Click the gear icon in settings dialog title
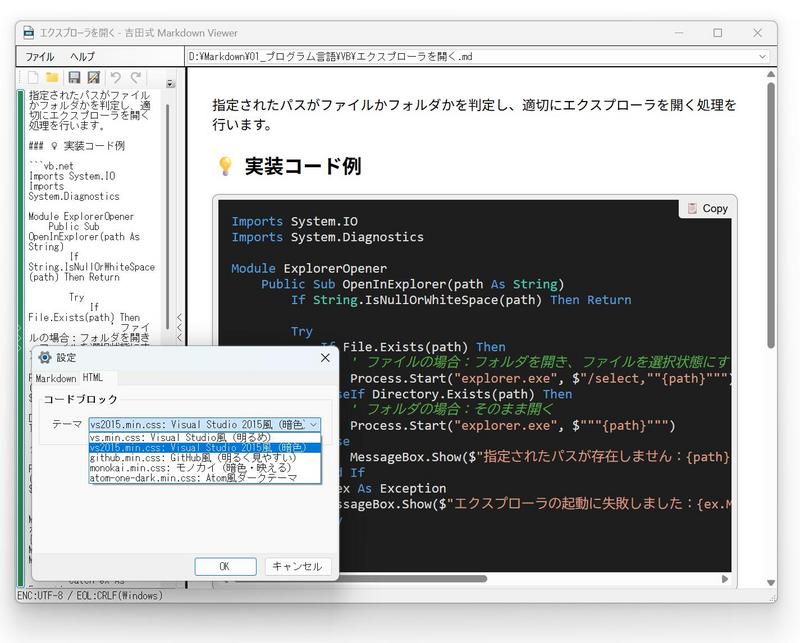This screenshot has height=643, width=800. pyautogui.click(x=45, y=357)
